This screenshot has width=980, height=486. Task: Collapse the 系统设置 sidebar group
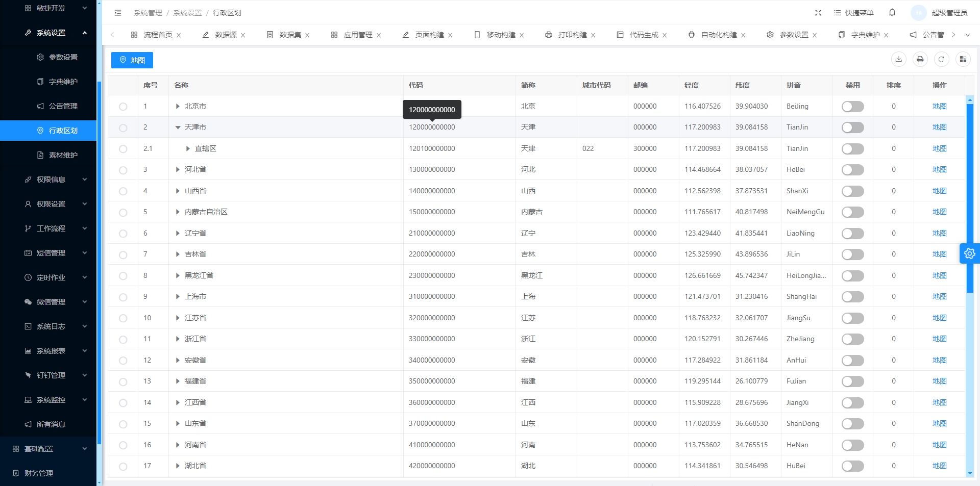click(x=48, y=33)
